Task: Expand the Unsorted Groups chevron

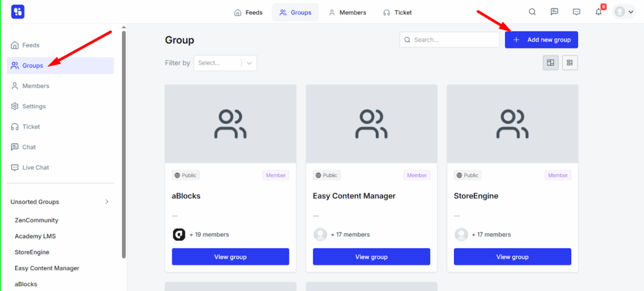Action: (x=107, y=202)
